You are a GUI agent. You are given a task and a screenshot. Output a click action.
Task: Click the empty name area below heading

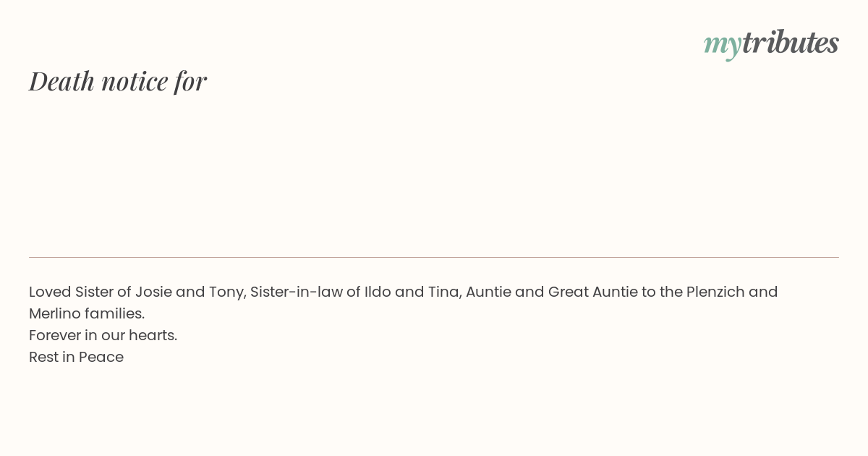pos(434,174)
